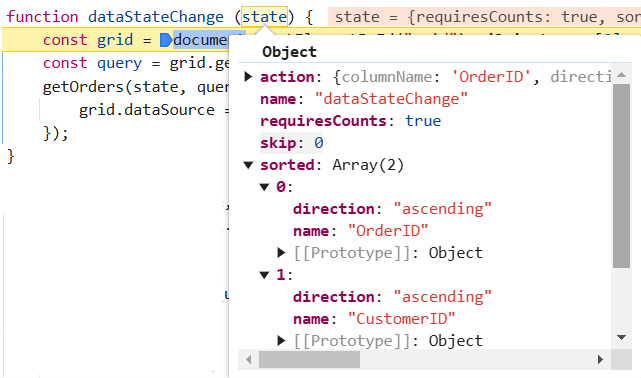This screenshot has width=641, height=378.
Task: Click the inline state value preview
Action: (484, 17)
